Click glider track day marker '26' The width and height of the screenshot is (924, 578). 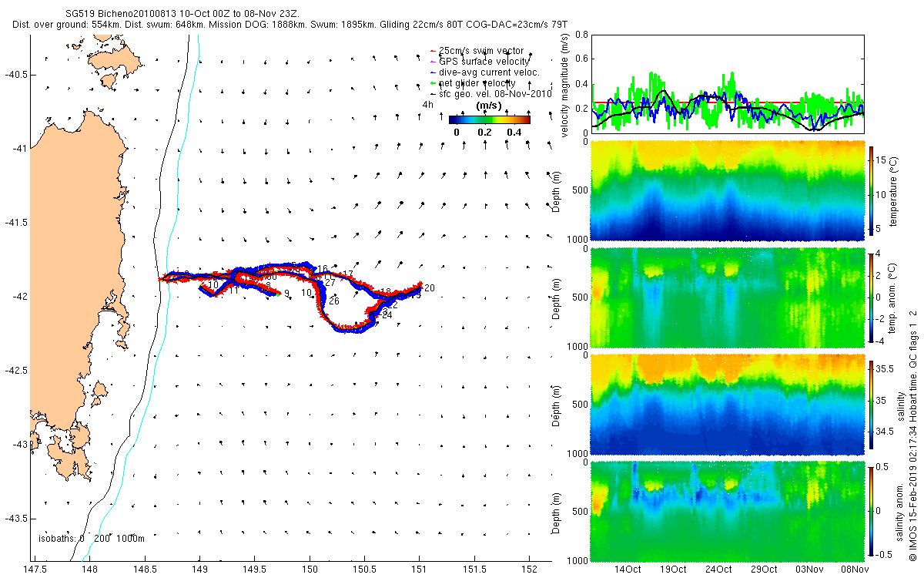pyautogui.click(x=333, y=301)
